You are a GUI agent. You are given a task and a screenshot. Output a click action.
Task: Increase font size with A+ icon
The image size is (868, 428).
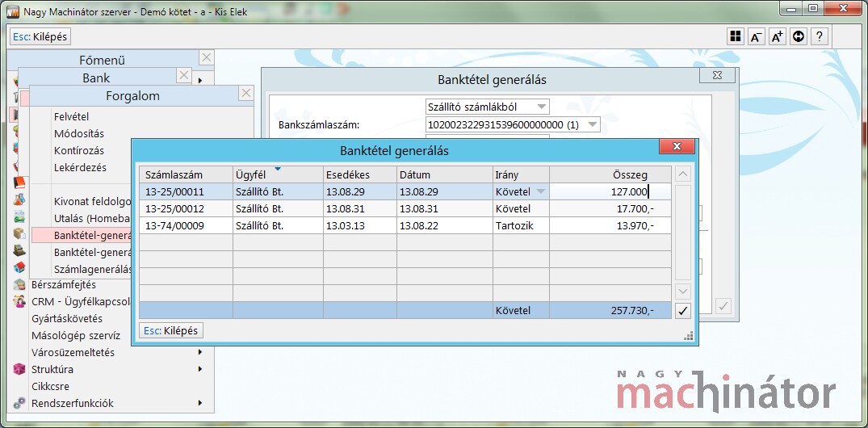click(x=778, y=36)
